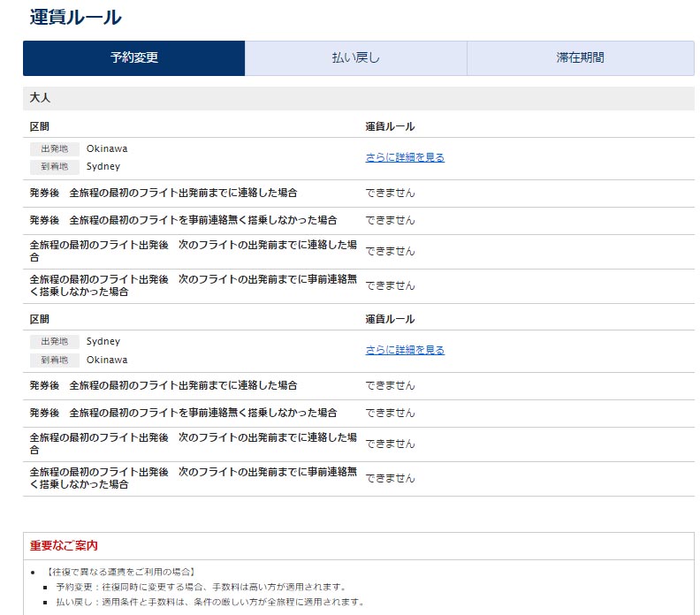Image resolution: width=700 pixels, height=615 pixels.
Task: Open さらに詳細を見る for Sydney to Okinawa
Action: [x=405, y=350]
